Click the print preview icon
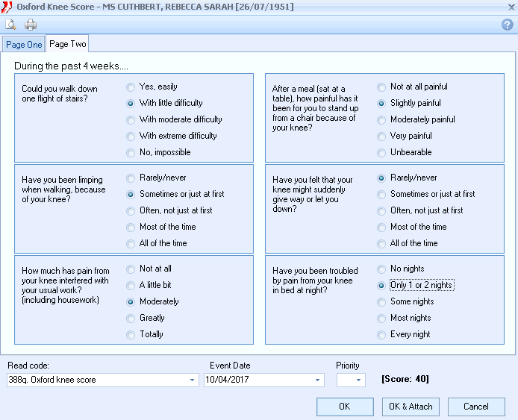 pyautogui.click(x=11, y=24)
